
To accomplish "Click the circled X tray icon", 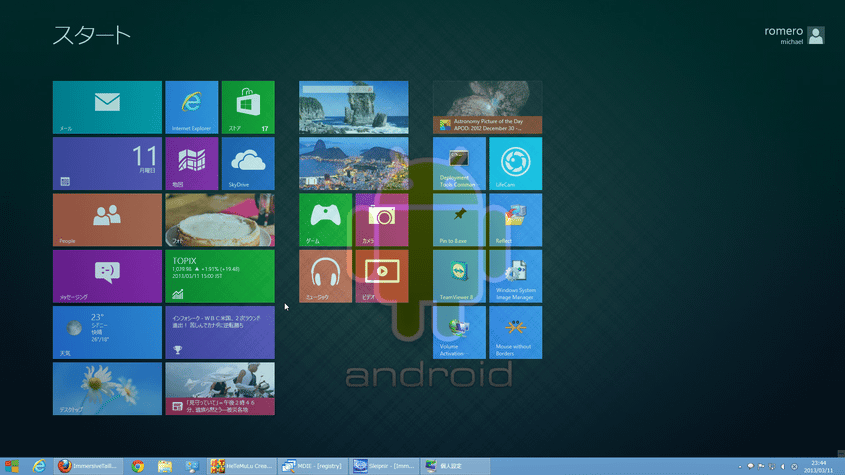I will [x=794, y=466].
